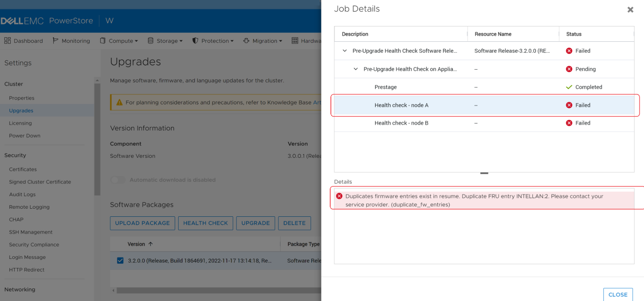Click the Settings sidebar vertical scrollbar
The width and height of the screenshot is (644, 301).
(97, 140)
